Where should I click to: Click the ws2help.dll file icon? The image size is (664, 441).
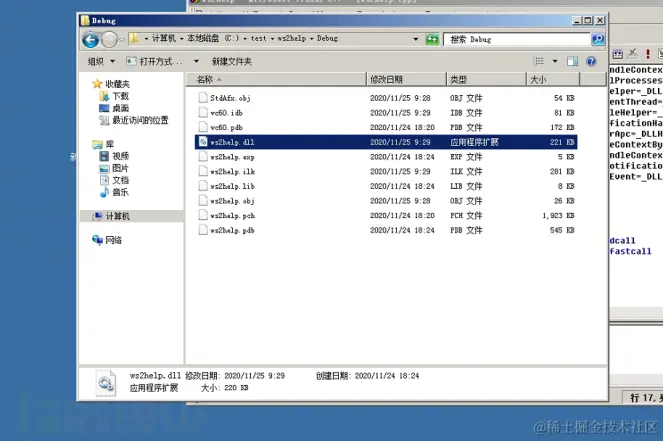point(203,141)
